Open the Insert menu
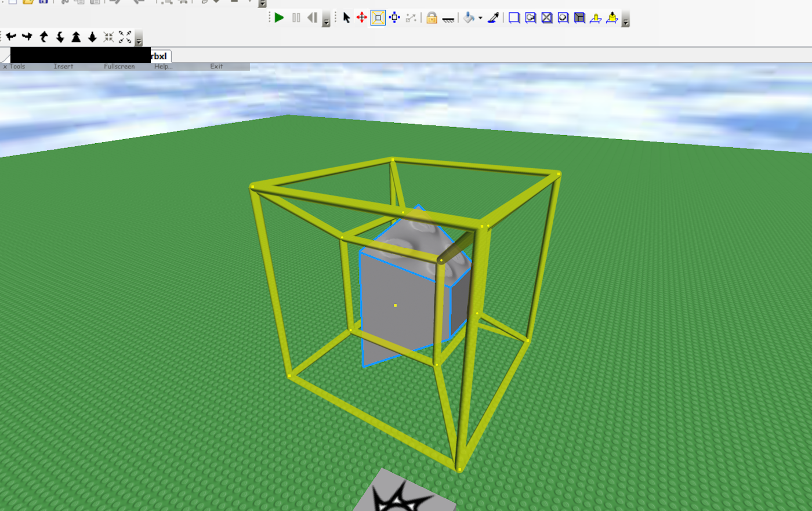The image size is (812, 511). (63, 66)
